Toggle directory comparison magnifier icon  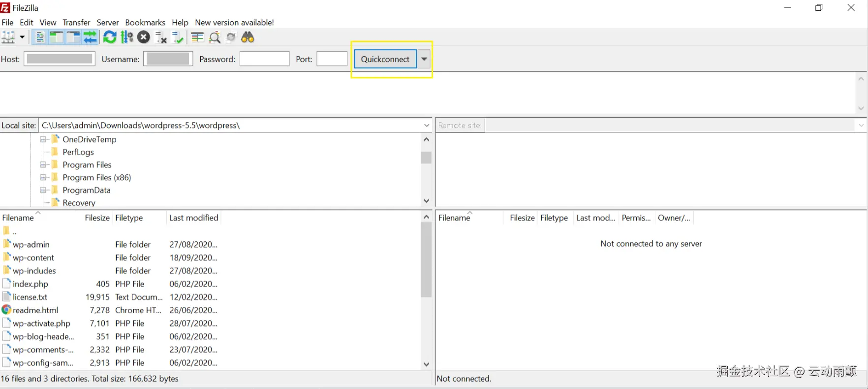click(x=215, y=37)
